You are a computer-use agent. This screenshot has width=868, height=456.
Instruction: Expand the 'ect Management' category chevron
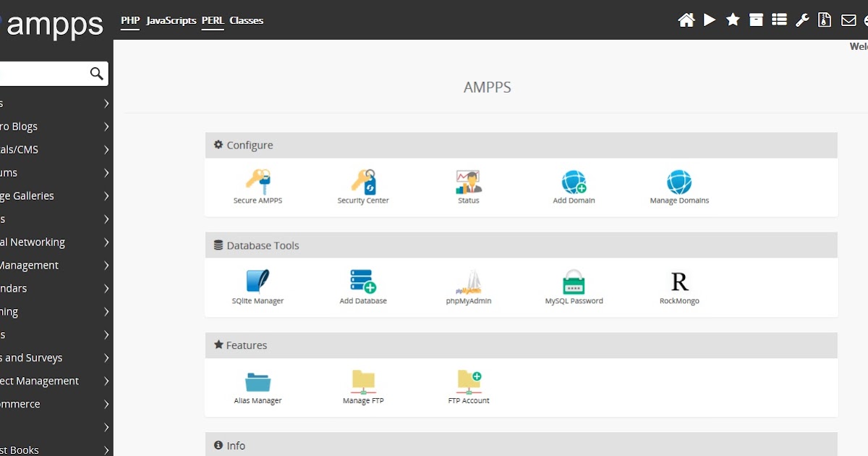coord(106,381)
